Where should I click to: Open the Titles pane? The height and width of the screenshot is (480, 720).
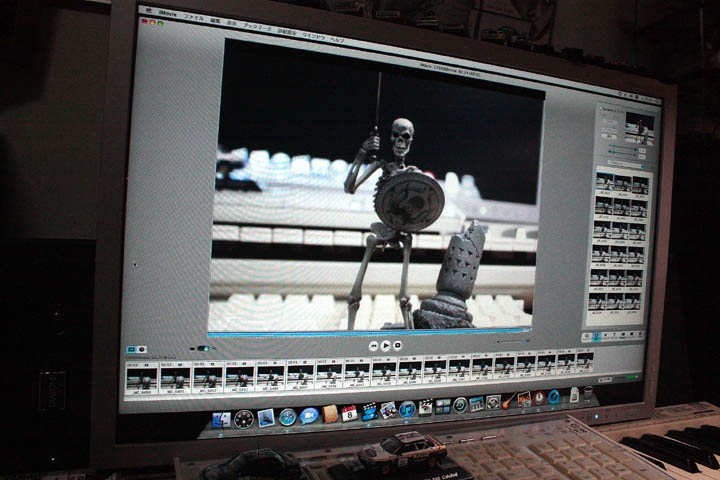pyautogui.click(x=614, y=336)
